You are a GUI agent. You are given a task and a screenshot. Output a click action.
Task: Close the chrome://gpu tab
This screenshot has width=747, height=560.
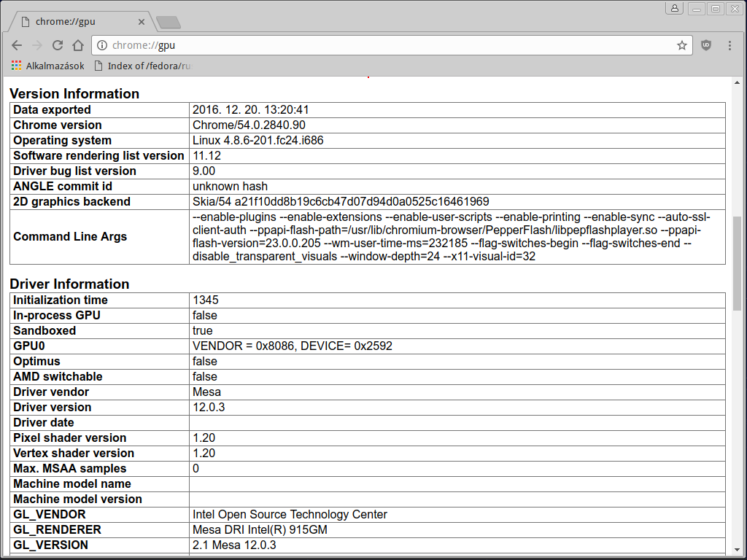pyautogui.click(x=142, y=22)
